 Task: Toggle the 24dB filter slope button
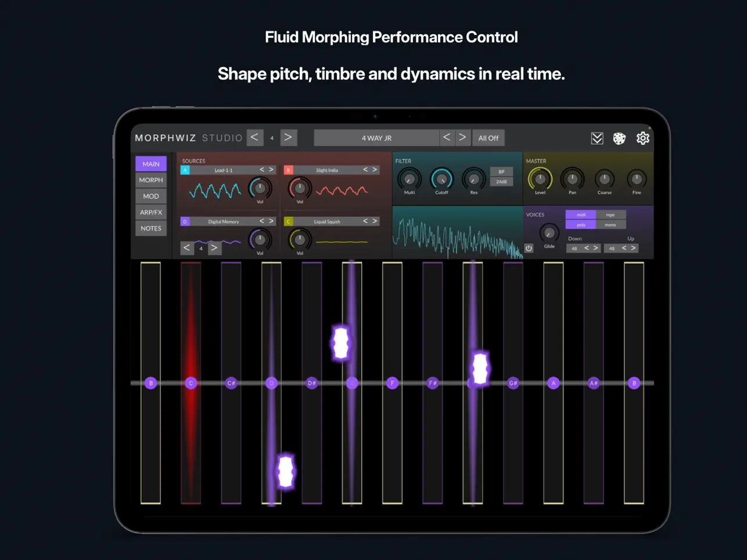[x=501, y=182]
